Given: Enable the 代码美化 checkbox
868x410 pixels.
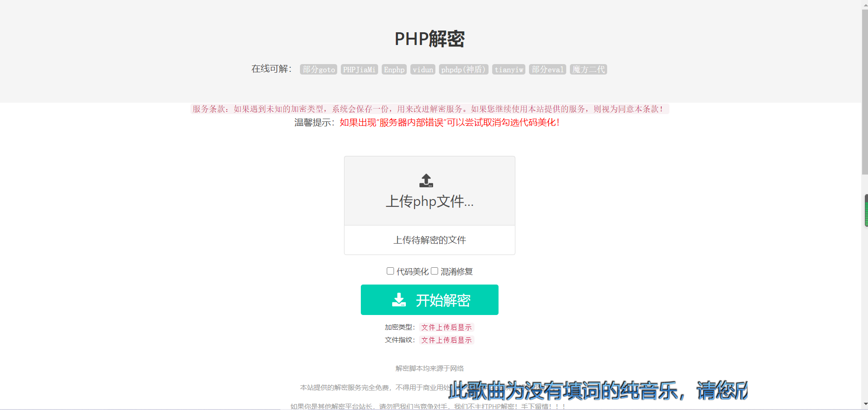Looking at the screenshot, I should point(390,271).
